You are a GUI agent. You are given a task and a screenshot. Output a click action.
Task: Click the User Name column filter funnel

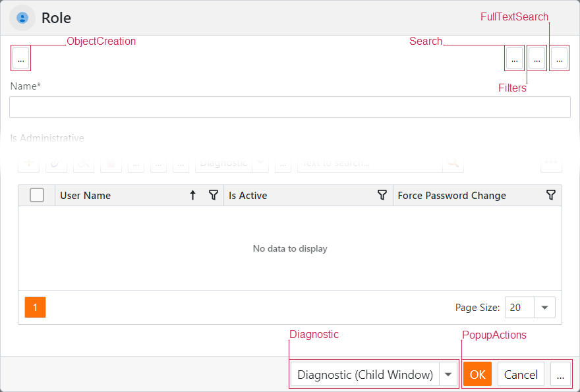coord(213,195)
